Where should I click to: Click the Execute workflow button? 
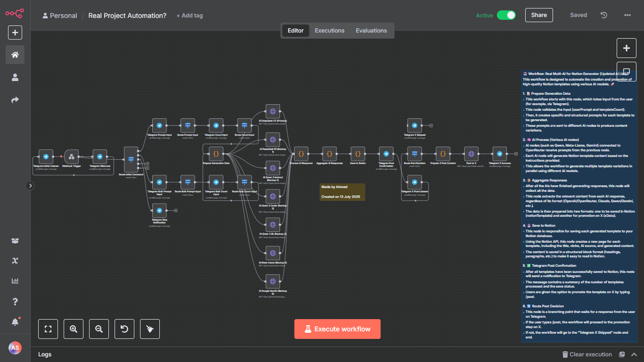point(337,329)
